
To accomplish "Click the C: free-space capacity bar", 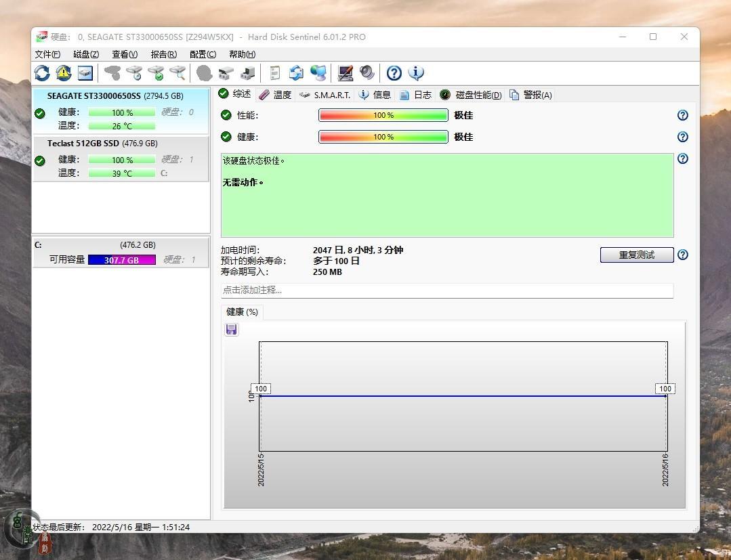I will [122, 260].
